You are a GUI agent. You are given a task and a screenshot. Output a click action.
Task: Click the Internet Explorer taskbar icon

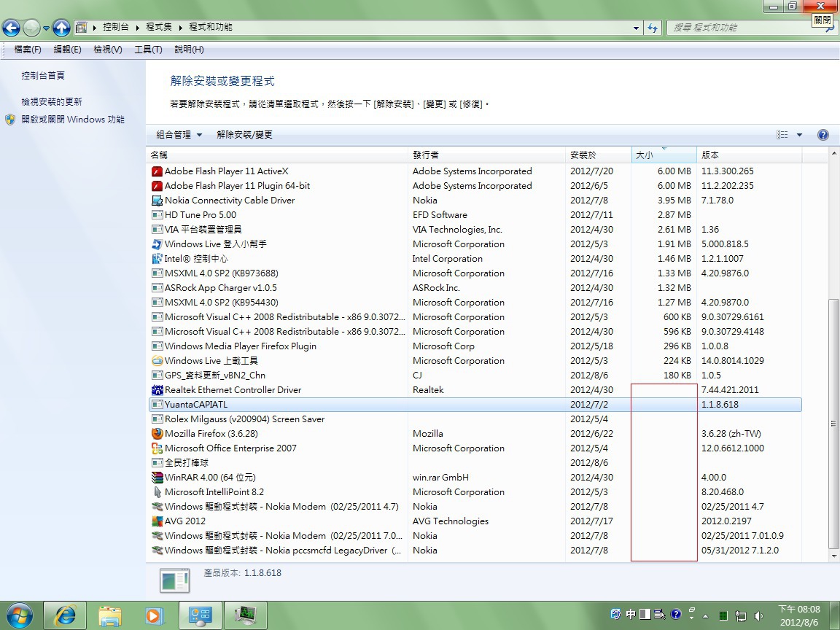(65, 615)
